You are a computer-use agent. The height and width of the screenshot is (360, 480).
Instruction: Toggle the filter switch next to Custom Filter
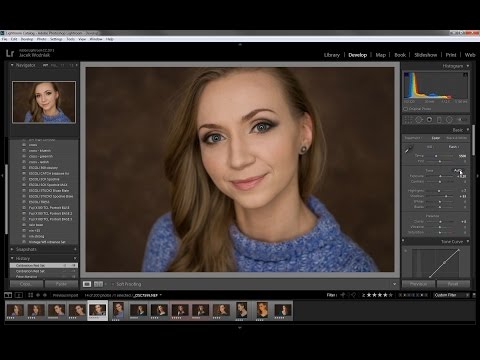pyautogui.click(x=474, y=295)
